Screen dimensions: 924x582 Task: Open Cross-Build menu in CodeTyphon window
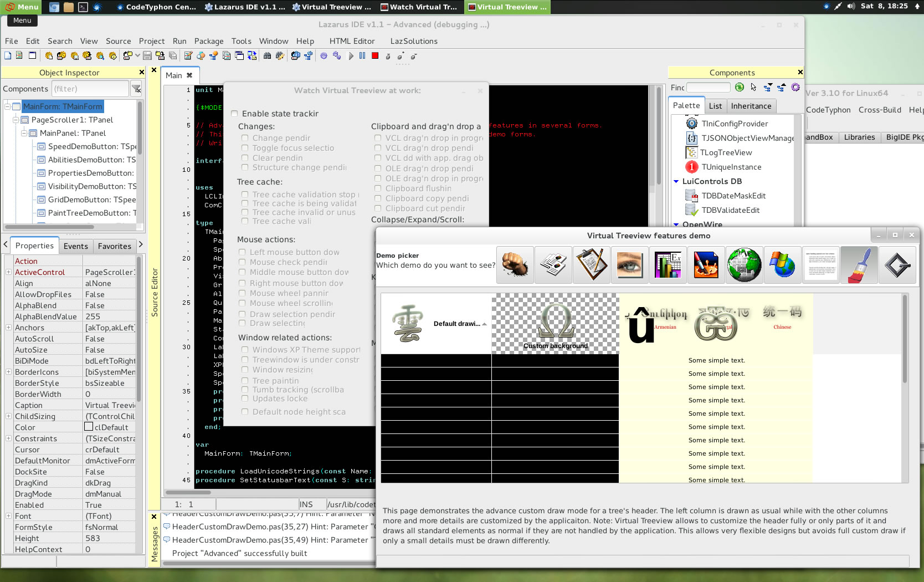coord(880,110)
